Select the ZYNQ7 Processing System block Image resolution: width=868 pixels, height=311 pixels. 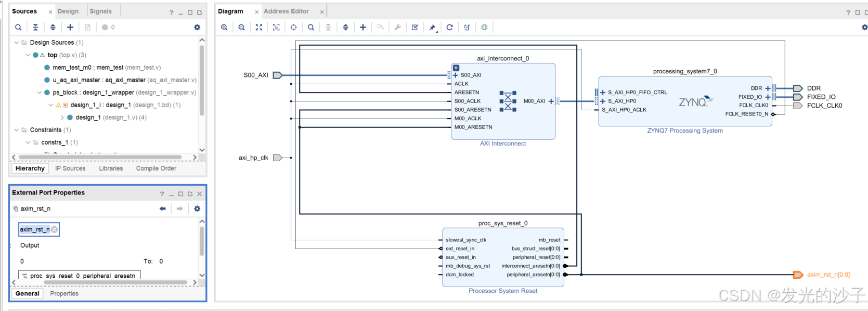click(685, 101)
